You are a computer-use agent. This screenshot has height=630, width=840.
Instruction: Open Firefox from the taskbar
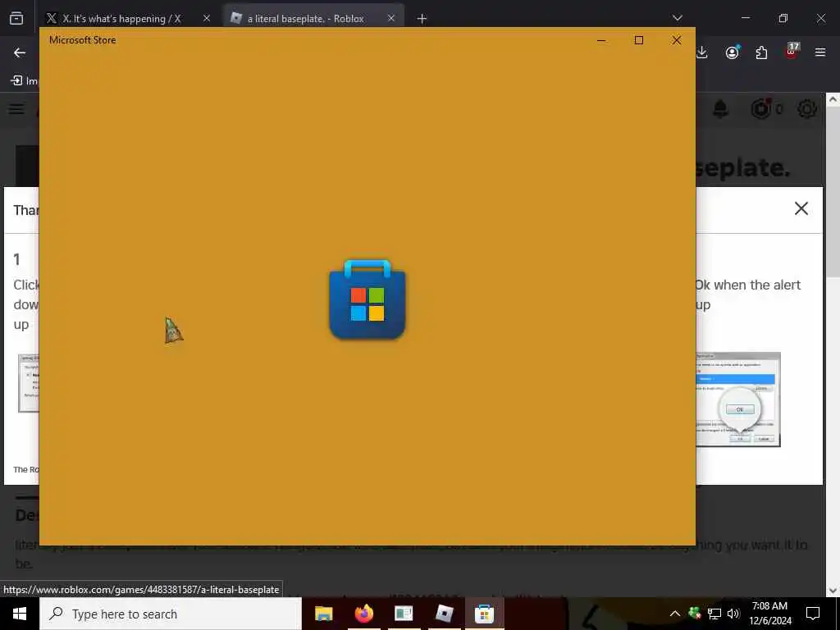(x=363, y=614)
